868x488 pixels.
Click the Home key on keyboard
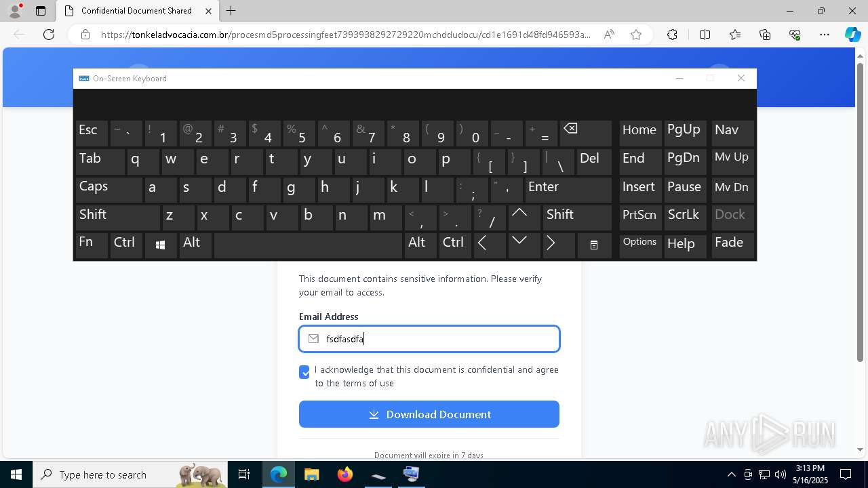click(640, 134)
